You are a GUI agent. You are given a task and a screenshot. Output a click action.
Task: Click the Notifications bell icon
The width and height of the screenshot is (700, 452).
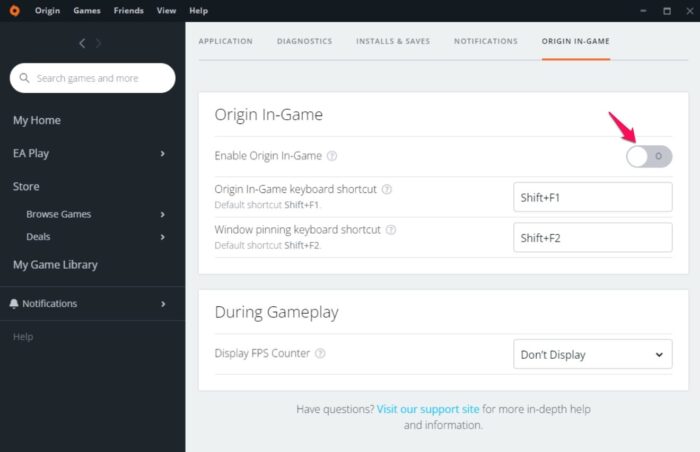click(x=14, y=304)
